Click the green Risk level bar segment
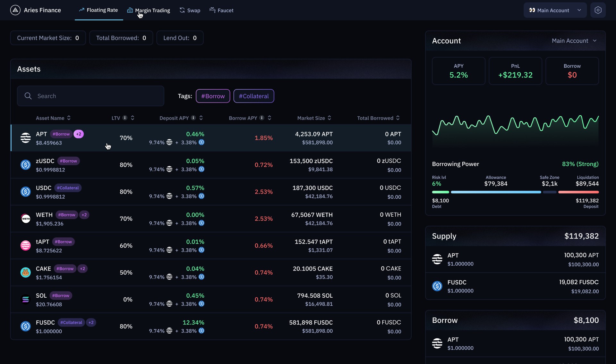Viewport: 616px width, 364px height. click(x=441, y=192)
